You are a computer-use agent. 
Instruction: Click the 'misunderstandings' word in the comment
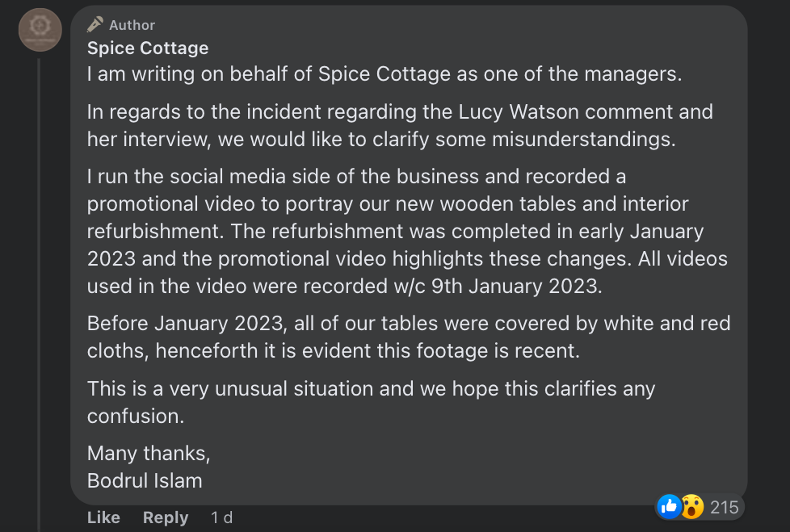tap(583, 140)
